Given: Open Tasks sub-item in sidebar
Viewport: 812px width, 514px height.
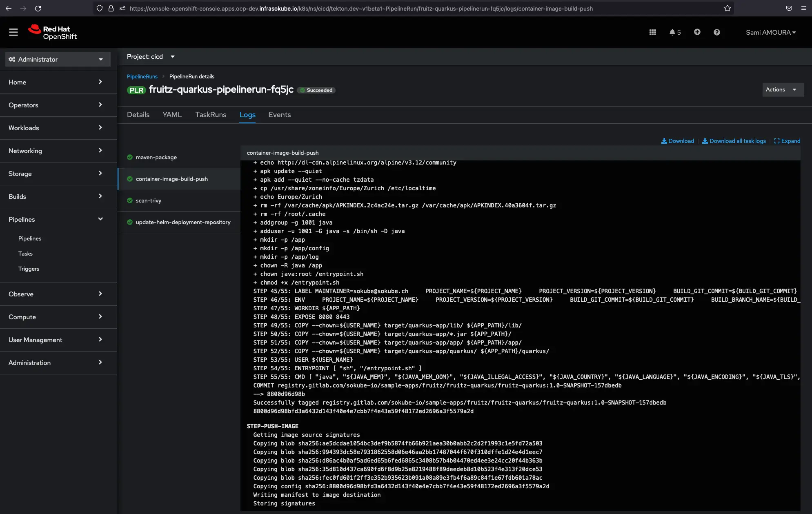Looking at the screenshot, I should (x=25, y=254).
